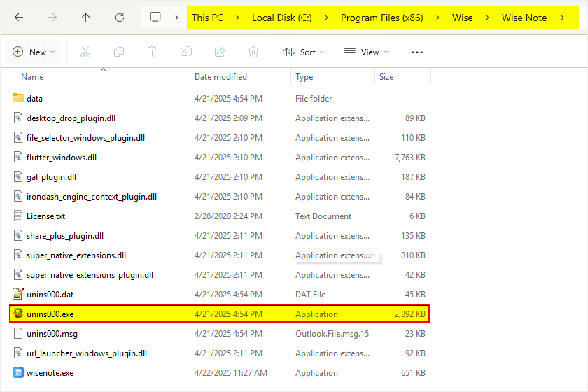The image size is (588, 392).
Task: Click the Application extension tooltip text
Action: click(x=335, y=255)
